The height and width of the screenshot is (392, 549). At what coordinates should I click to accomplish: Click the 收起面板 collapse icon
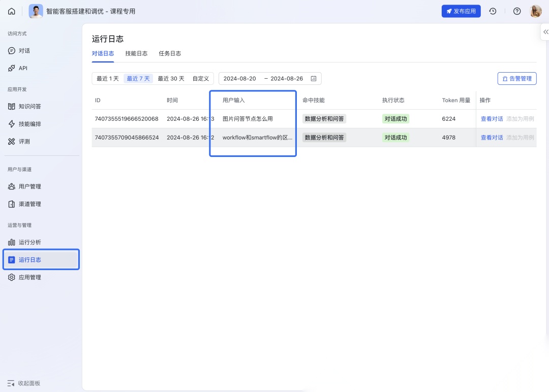coord(11,383)
